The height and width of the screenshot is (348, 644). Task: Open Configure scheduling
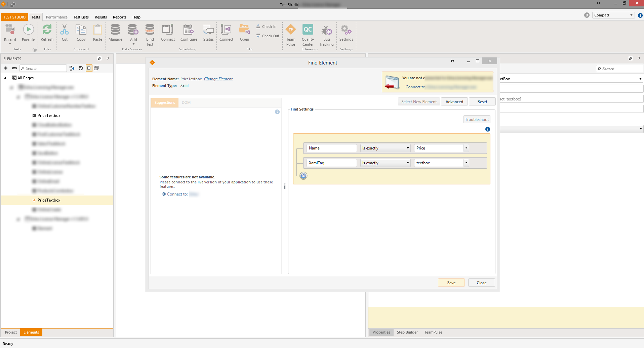(189, 30)
